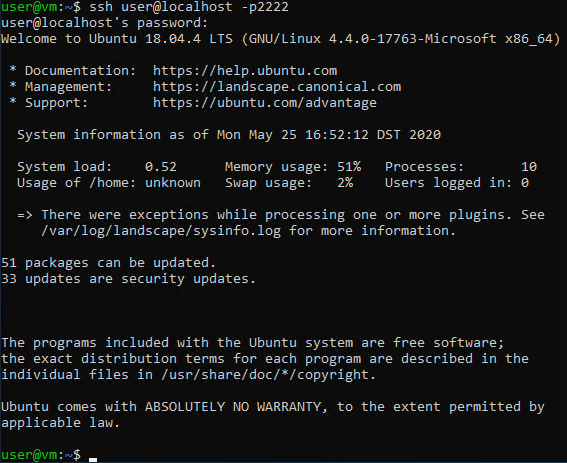567x463 pixels.
Task: Click the -p2222 port argument
Action: coord(265,7)
